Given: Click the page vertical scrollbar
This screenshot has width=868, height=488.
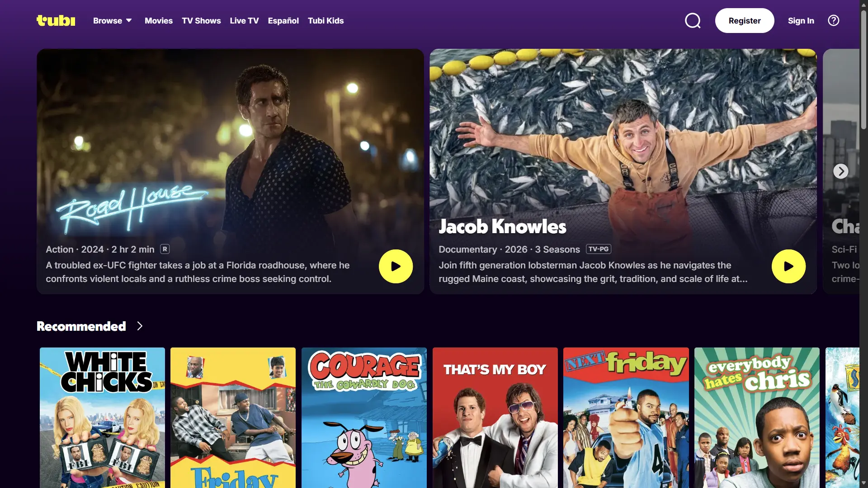Looking at the screenshot, I should [x=863, y=244].
